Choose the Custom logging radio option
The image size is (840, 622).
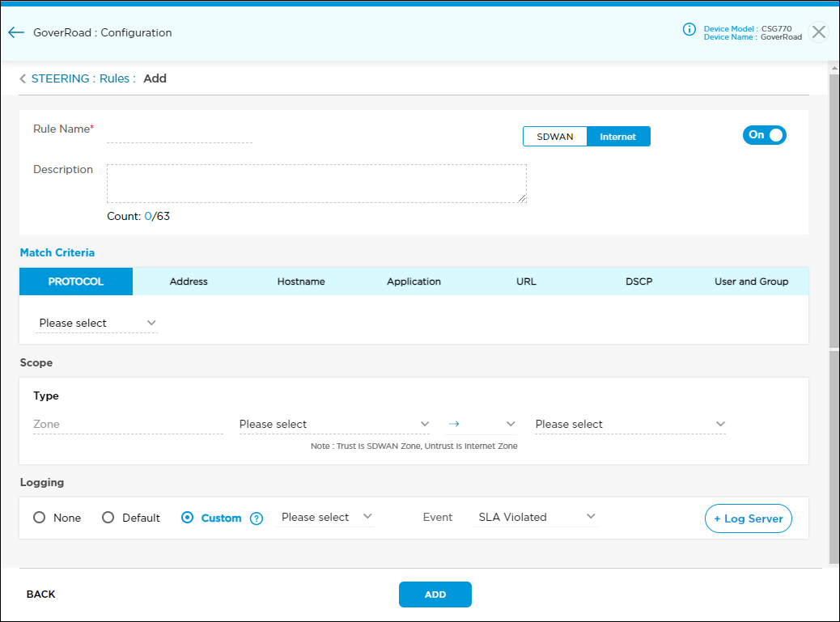(188, 518)
